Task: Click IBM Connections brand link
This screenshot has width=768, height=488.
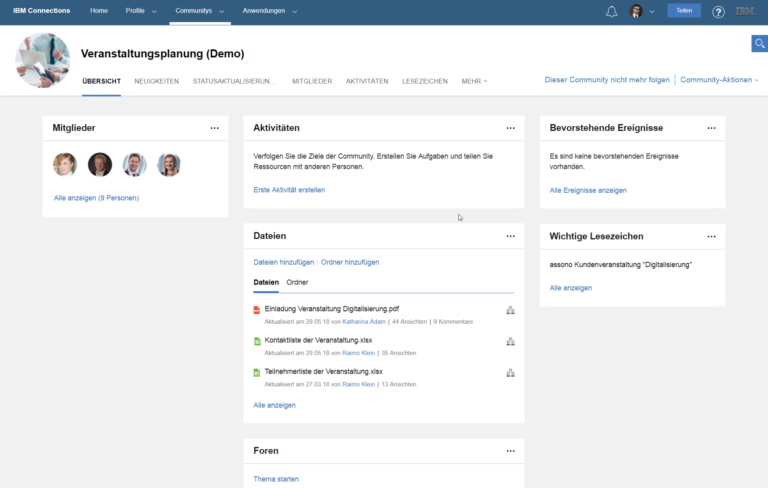Action: [x=42, y=11]
